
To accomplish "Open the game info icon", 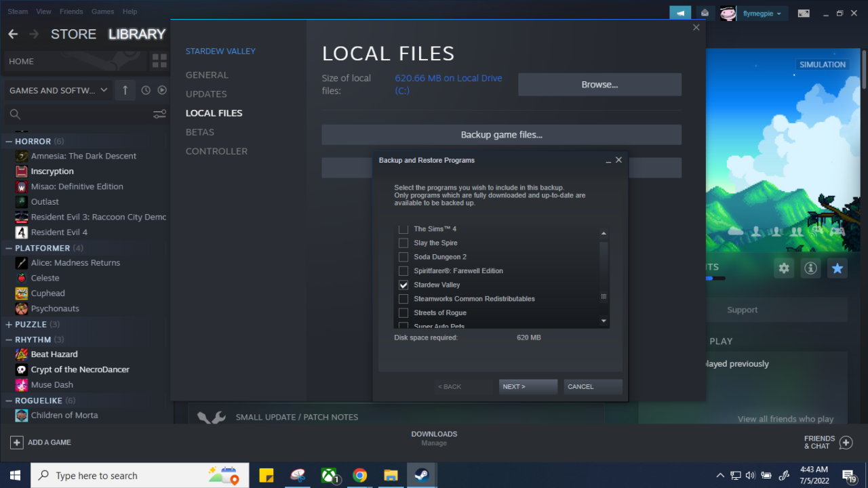I will coord(810,268).
